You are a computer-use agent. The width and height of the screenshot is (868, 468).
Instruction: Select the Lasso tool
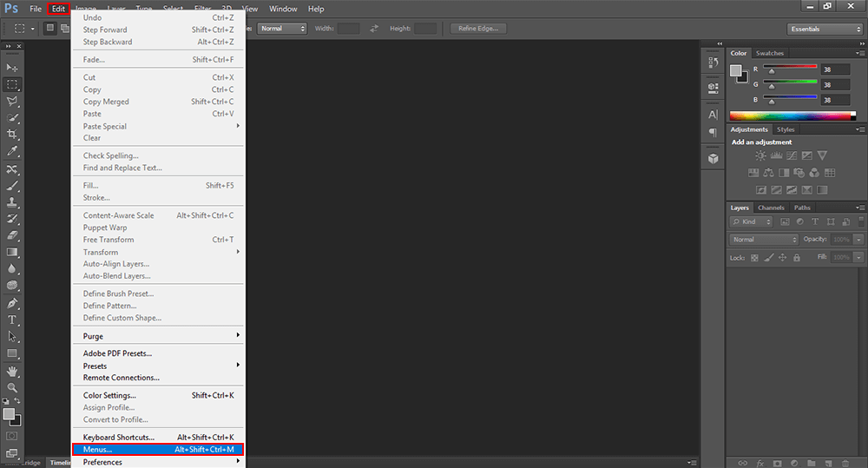[x=11, y=101]
